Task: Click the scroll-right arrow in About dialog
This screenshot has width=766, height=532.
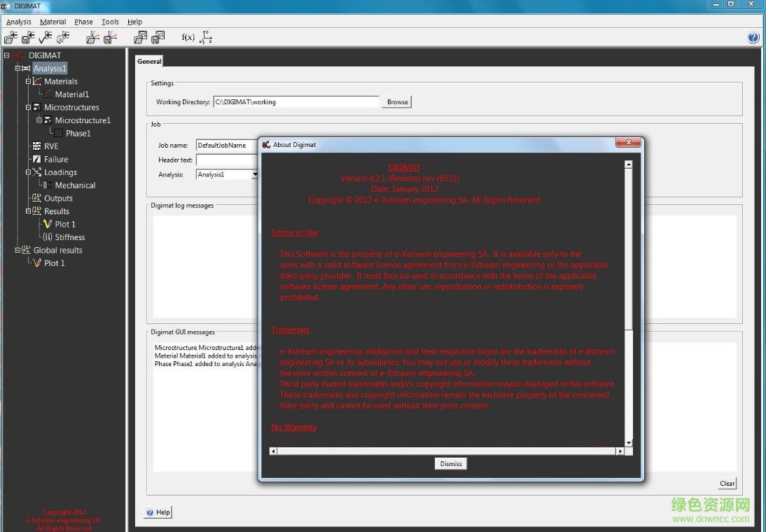Action: (x=620, y=451)
